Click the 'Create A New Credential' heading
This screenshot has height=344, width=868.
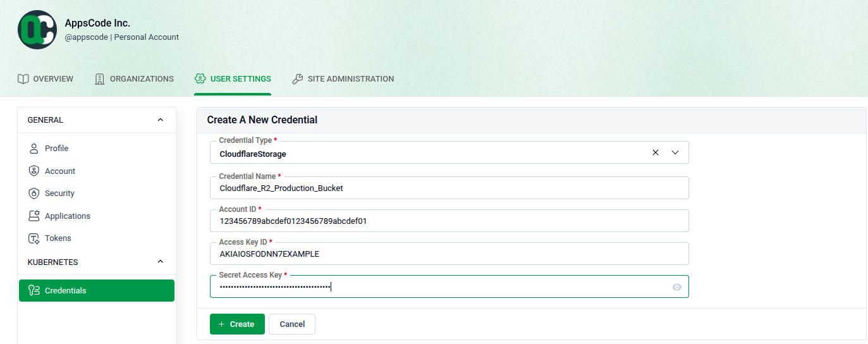[262, 120]
